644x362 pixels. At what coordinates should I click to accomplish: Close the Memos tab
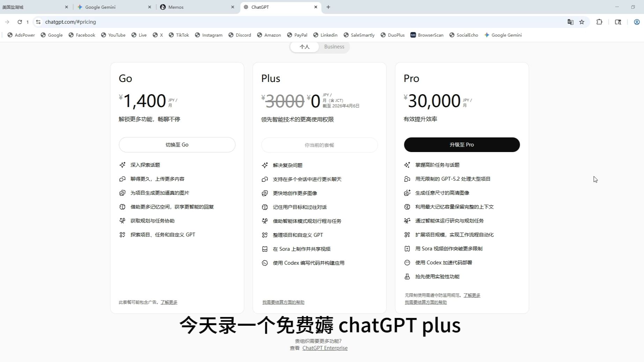pyautogui.click(x=232, y=7)
